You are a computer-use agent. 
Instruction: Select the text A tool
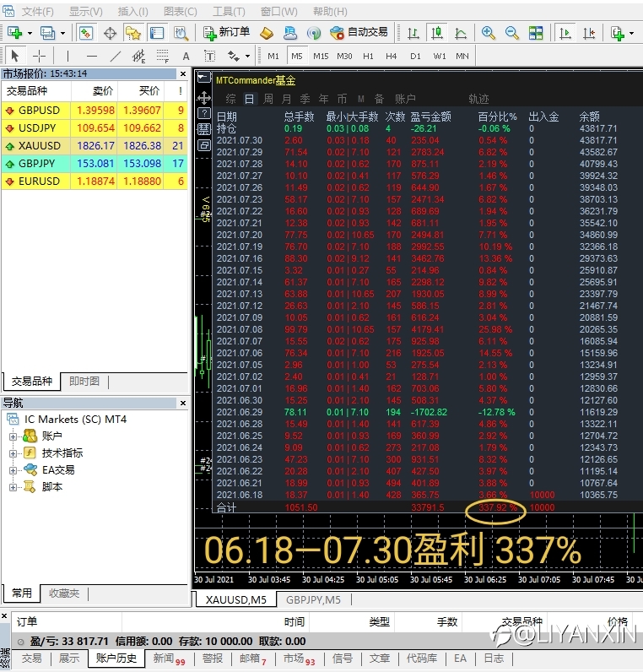point(186,57)
